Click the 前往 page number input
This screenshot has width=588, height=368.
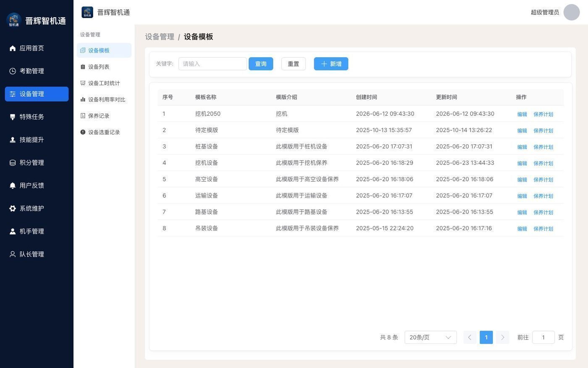coord(543,337)
